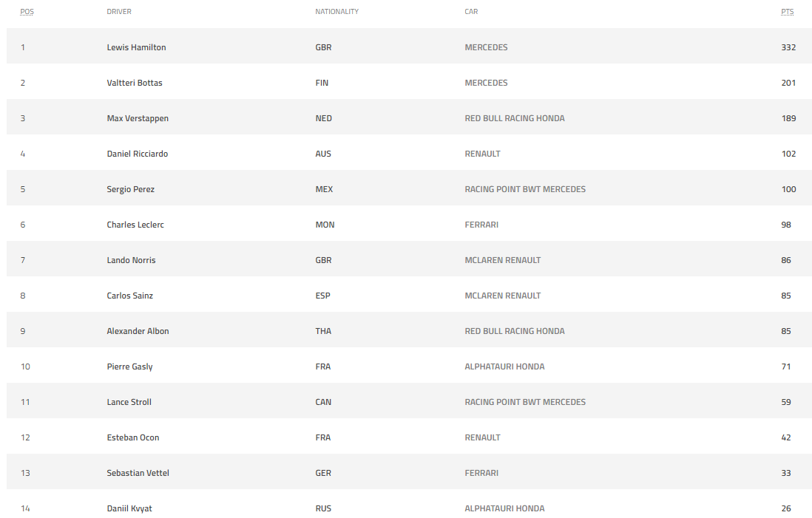Screen dimensions: 812x518
Task: Open Daniil Kvyat driver link
Action: (129, 508)
